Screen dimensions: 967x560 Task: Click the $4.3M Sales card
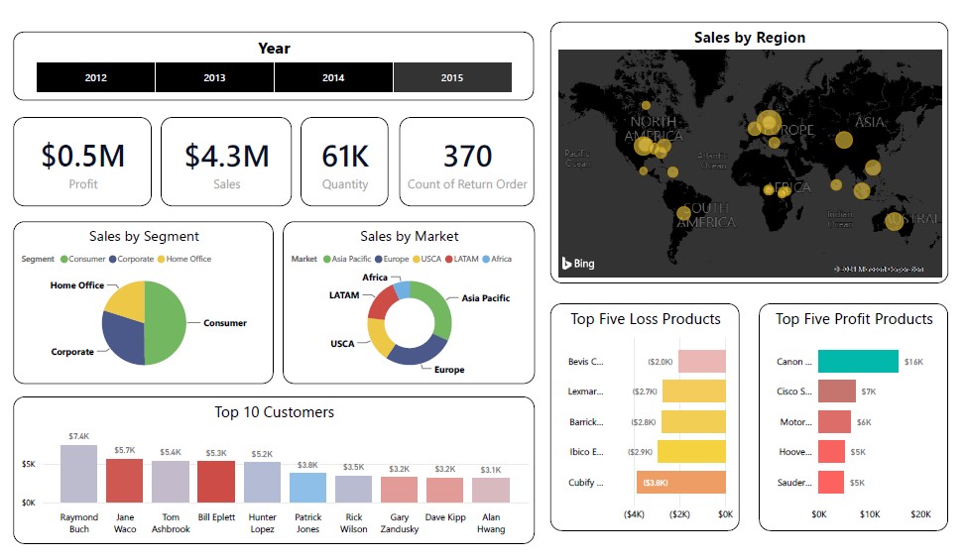(226, 162)
